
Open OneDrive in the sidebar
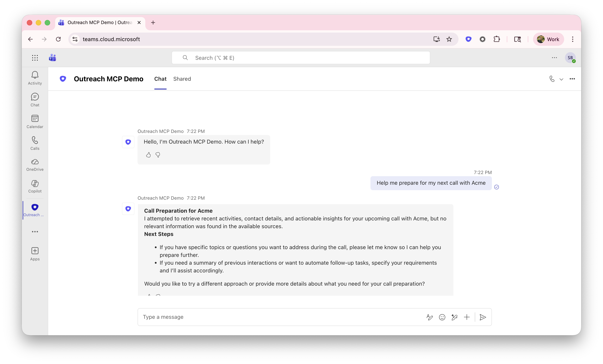pyautogui.click(x=35, y=165)
